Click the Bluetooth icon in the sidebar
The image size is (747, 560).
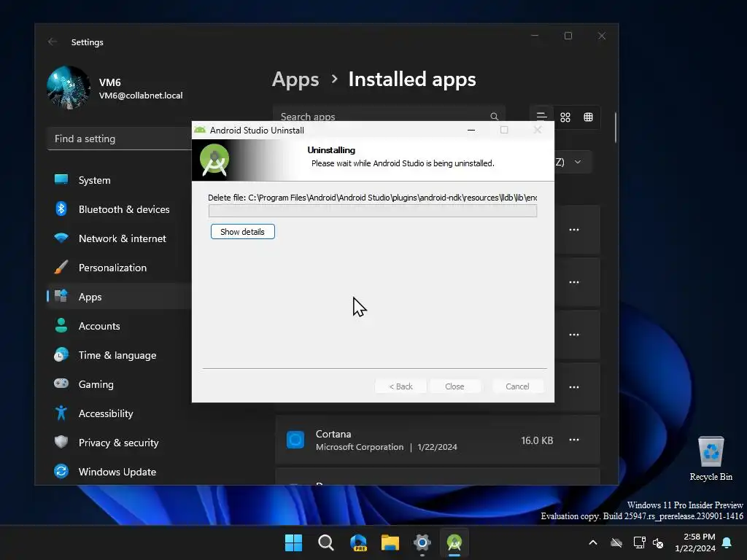61,209
